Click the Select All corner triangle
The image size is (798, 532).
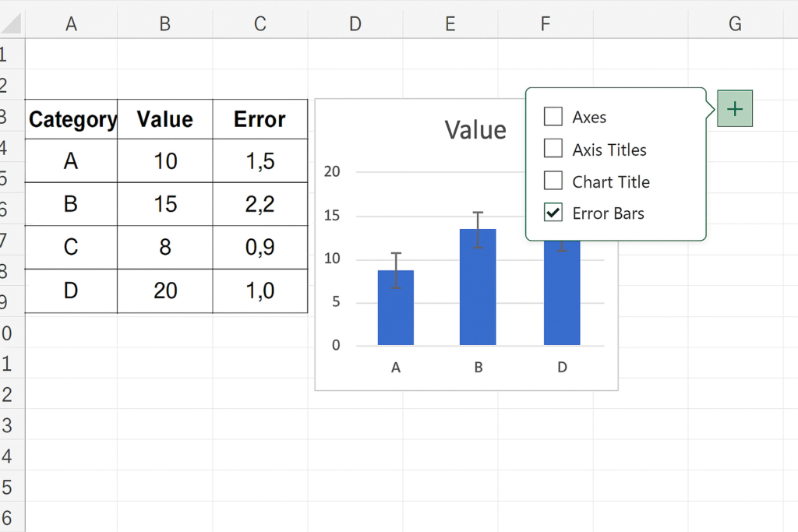pos(11,23)
